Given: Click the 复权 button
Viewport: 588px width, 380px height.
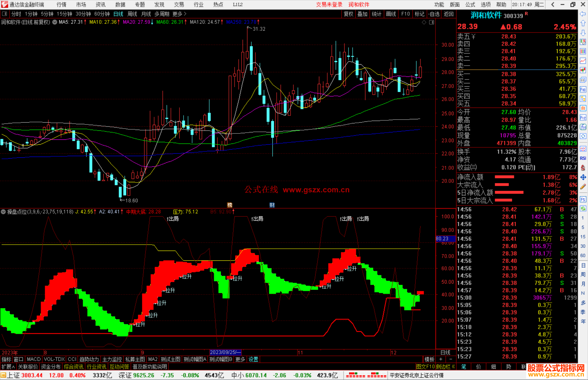Looking at the screenshot, I should coord(348,14).
